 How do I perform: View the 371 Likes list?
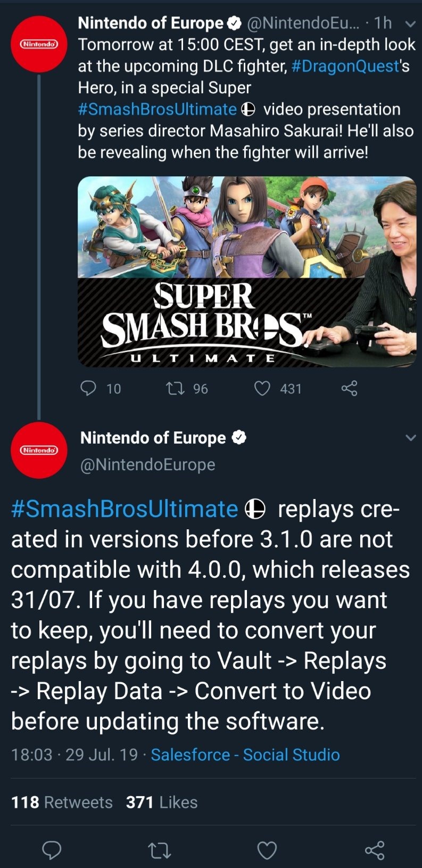161,802
